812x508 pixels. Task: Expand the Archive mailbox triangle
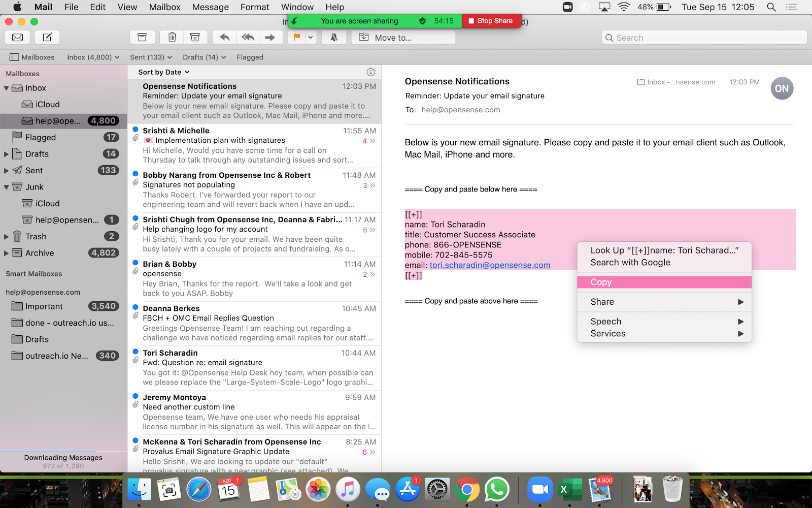6,253
